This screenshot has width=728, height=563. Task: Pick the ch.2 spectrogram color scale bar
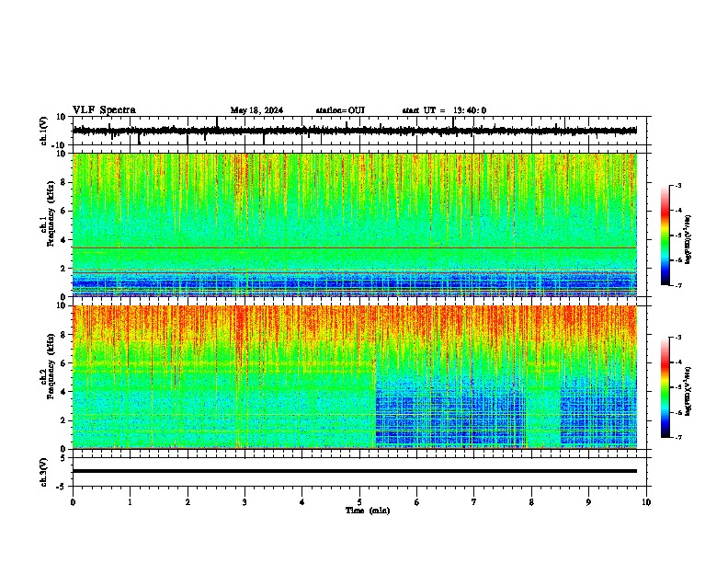(x=665, y=387)
